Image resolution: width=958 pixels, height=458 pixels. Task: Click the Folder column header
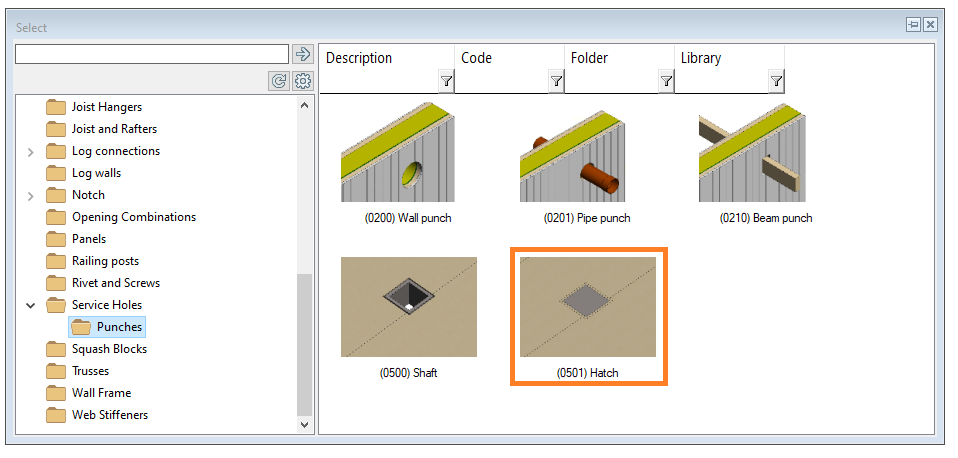pos(590,58)
